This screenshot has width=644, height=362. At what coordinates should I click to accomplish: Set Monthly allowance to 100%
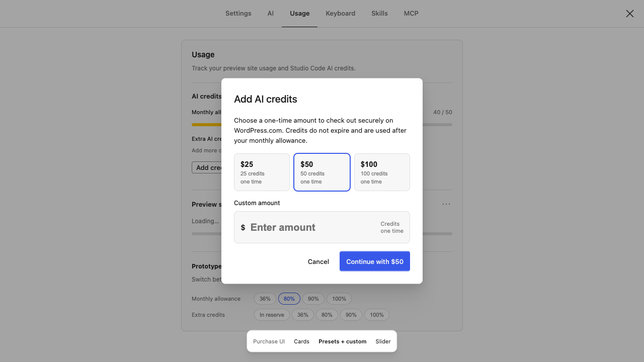tap(339, 299)
